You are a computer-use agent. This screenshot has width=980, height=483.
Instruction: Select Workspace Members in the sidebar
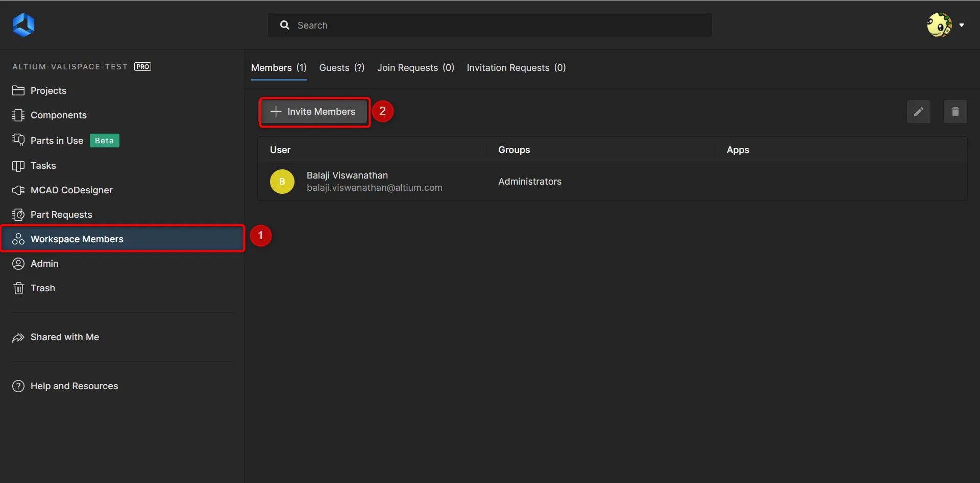click(122, 239)
